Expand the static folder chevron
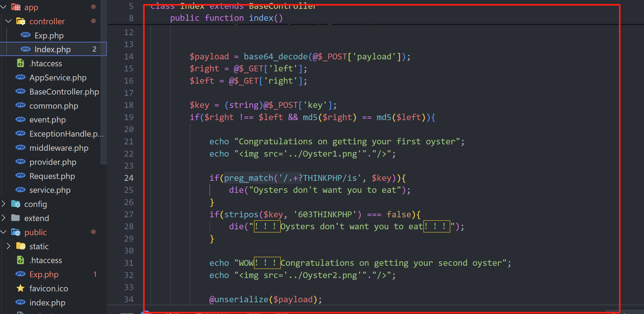Image resolution: width=644 pixels, height=314 pixels. pos(9,246)
